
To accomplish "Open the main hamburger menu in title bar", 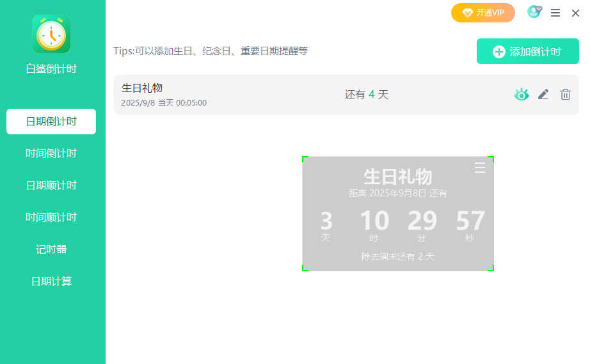I will (555, 13).
